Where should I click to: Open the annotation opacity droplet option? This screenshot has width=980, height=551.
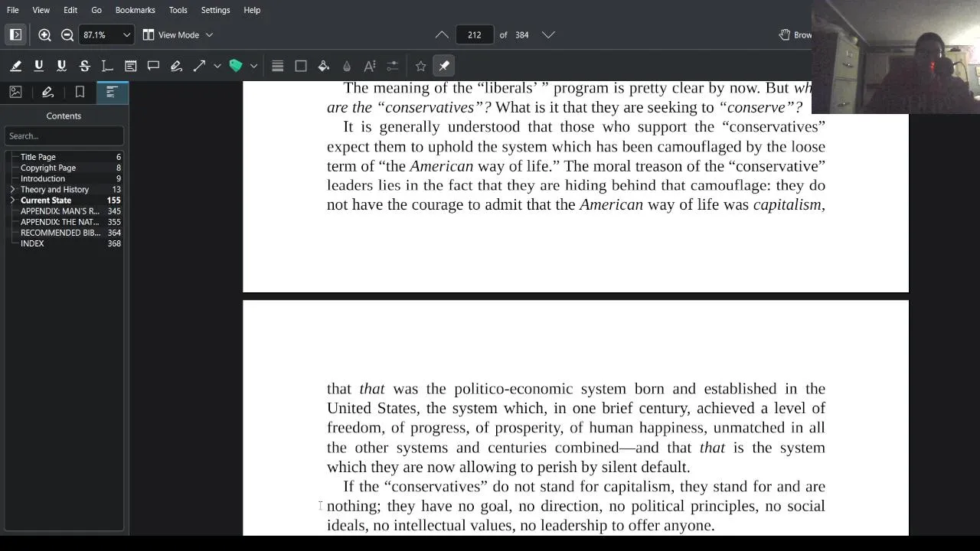point(347,66)
